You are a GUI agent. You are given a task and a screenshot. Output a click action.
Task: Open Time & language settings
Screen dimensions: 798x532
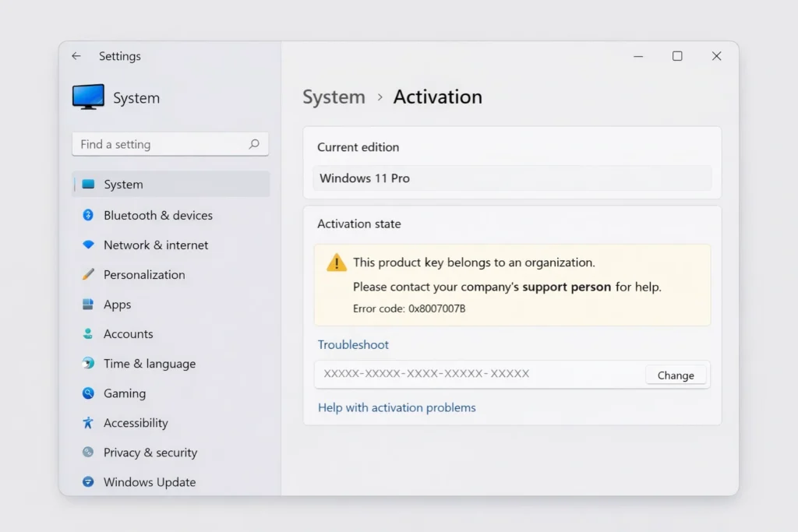click(171, 363)
